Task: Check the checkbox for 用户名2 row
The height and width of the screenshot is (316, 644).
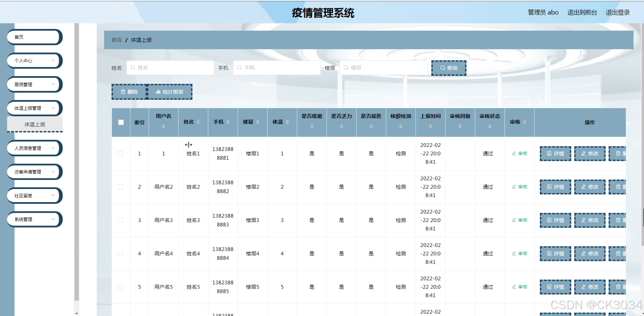Action: tap(120, 187)
